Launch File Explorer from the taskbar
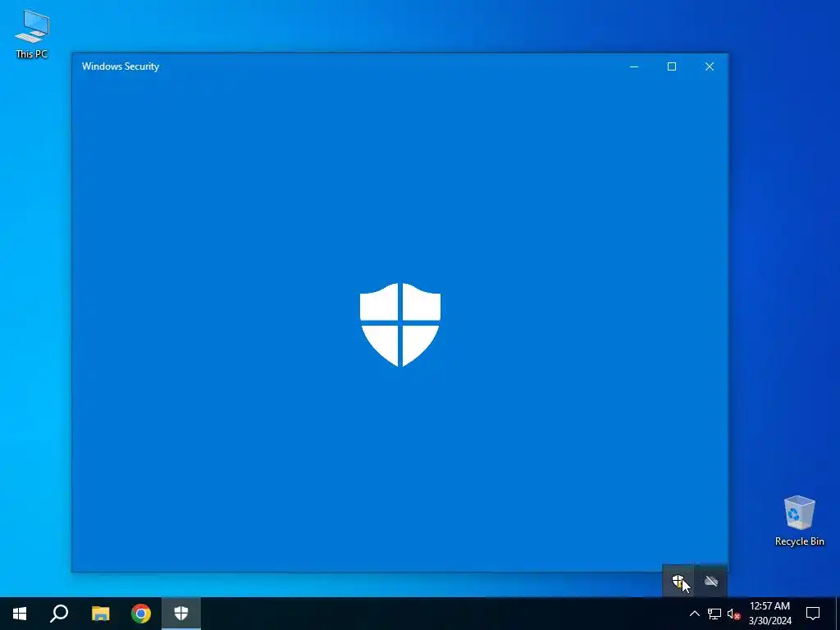Viewport: 840px width, 630px height. tap(100, 614)
